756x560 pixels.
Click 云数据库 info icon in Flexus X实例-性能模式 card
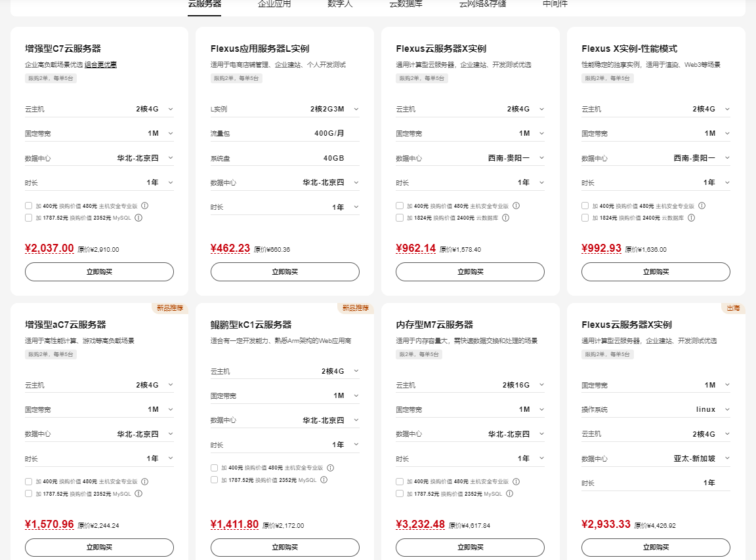[x=691, y=218]
